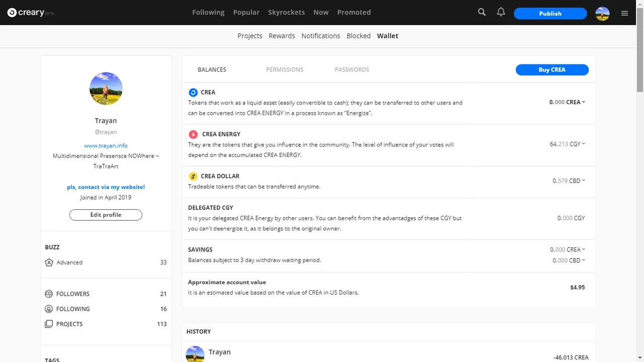Click the header user avatar
This screenshot has width=644, height=362.
click(602, 14)
